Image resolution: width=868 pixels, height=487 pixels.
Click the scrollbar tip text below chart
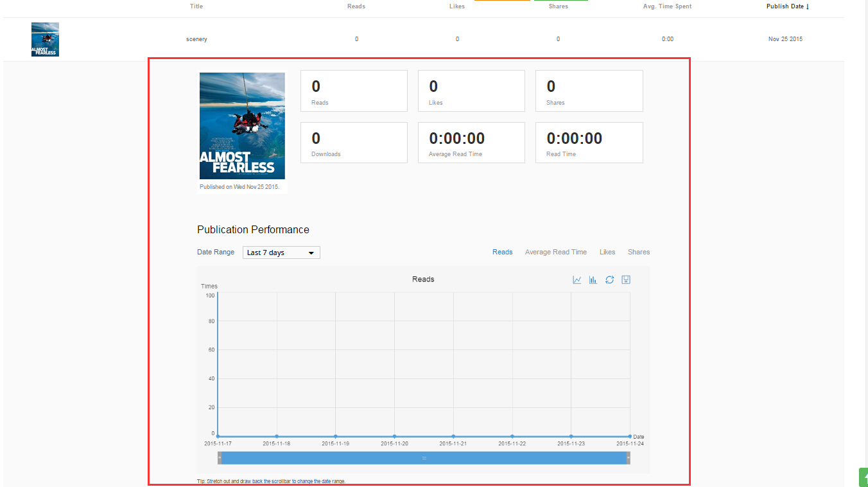click(271, 481)
